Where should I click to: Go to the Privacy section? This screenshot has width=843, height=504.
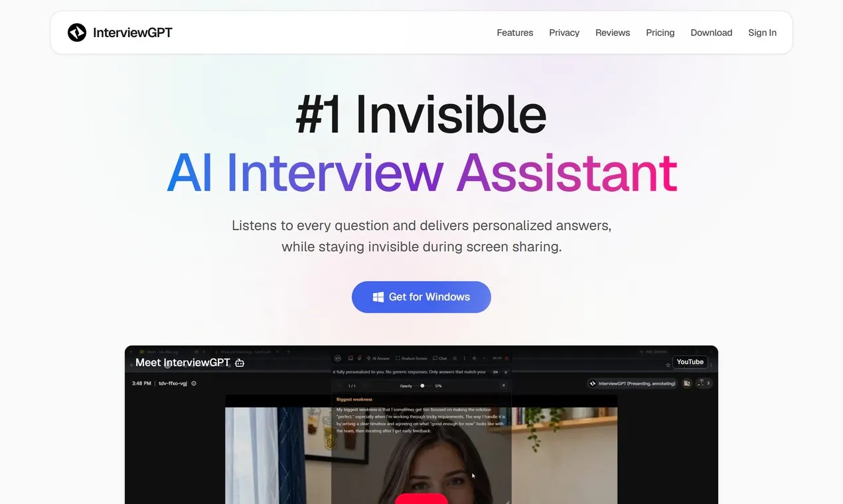click(x=564, y=32)
